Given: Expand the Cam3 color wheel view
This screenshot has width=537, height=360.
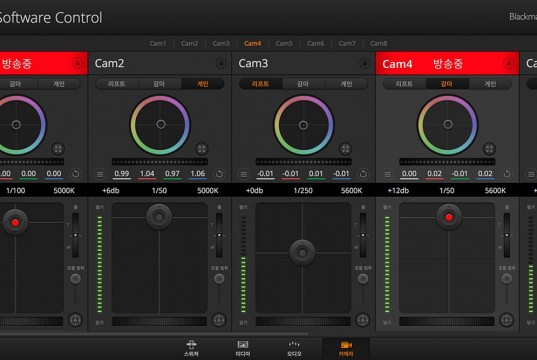Looking at the screenshot, I should [x=346, y=149].
